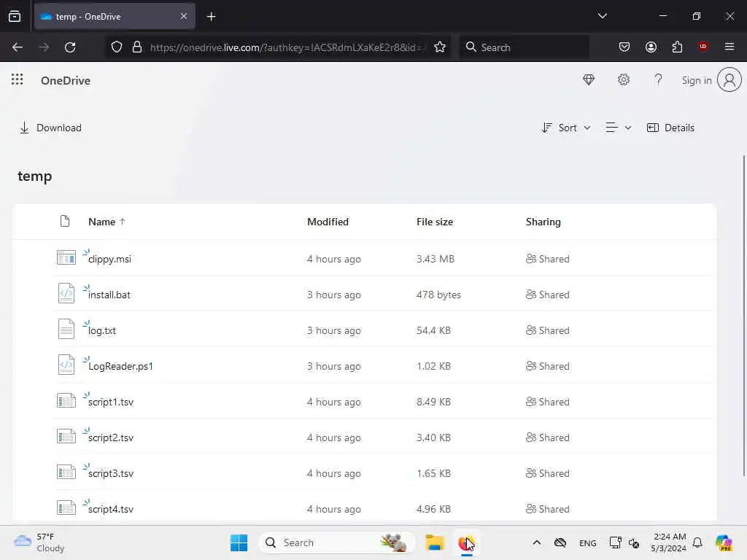Open LogReader.ps1 file name
Screen dimensions: 747x560
[x=120, y=366]
